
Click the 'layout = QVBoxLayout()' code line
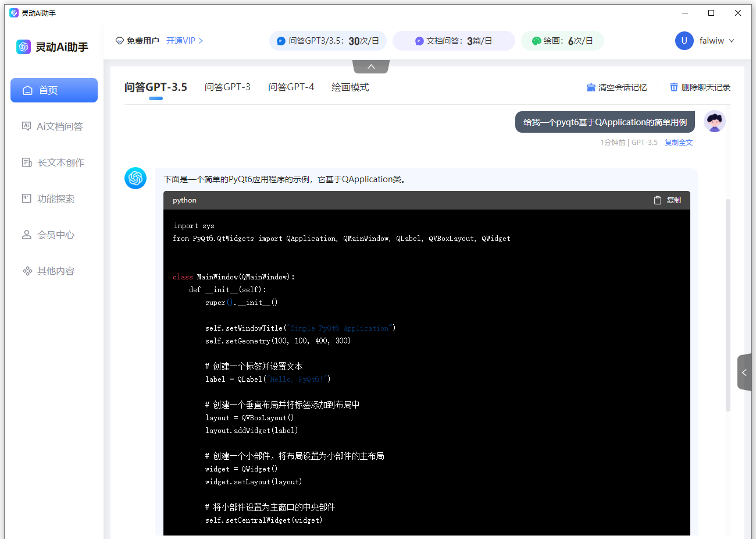click(x=249, y=418)
